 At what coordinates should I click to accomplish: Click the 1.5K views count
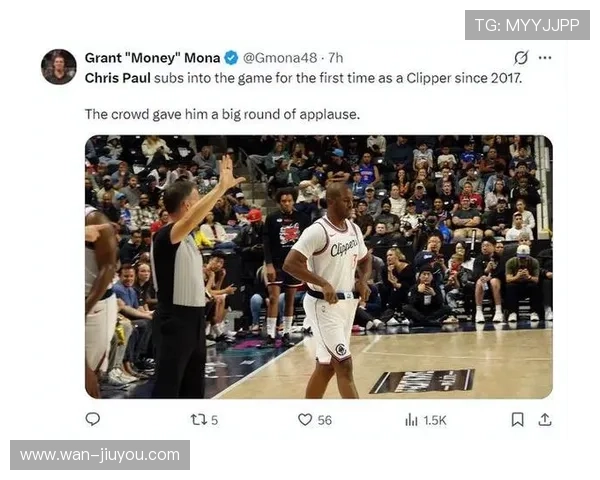[x=435, y=420]
